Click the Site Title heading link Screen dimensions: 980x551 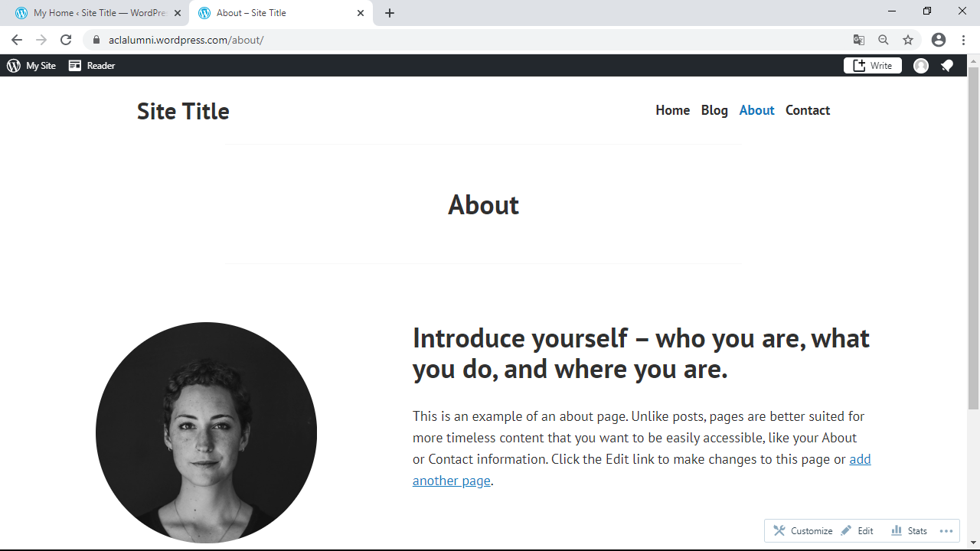click(183, 111)
